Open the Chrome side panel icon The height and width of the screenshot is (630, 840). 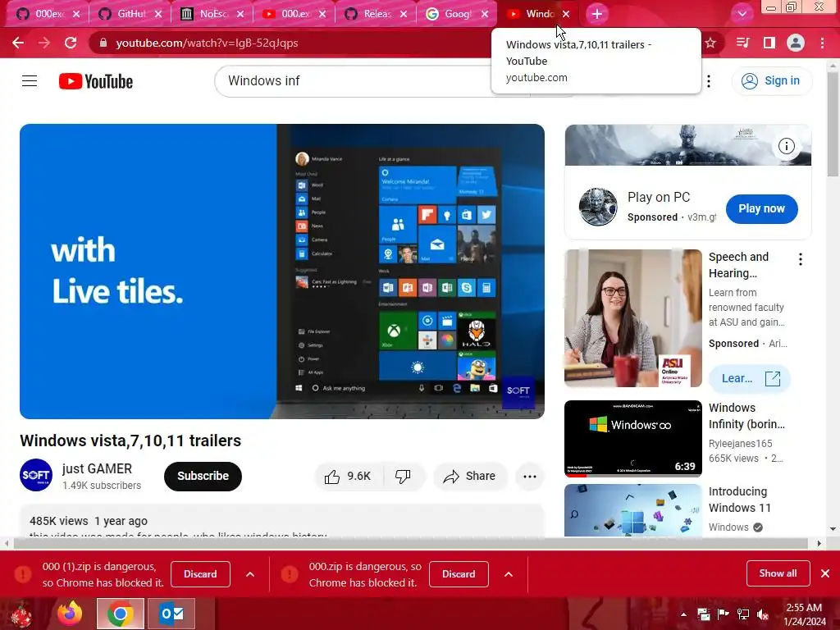pos(769,43)
